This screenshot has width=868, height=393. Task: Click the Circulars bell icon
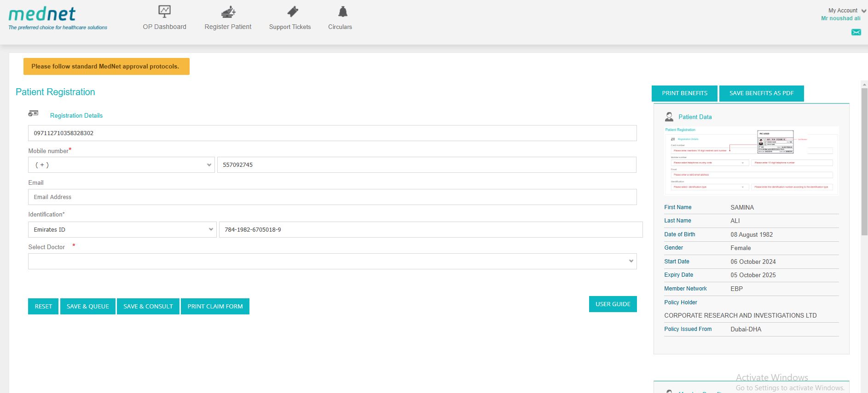pos(343,11)
